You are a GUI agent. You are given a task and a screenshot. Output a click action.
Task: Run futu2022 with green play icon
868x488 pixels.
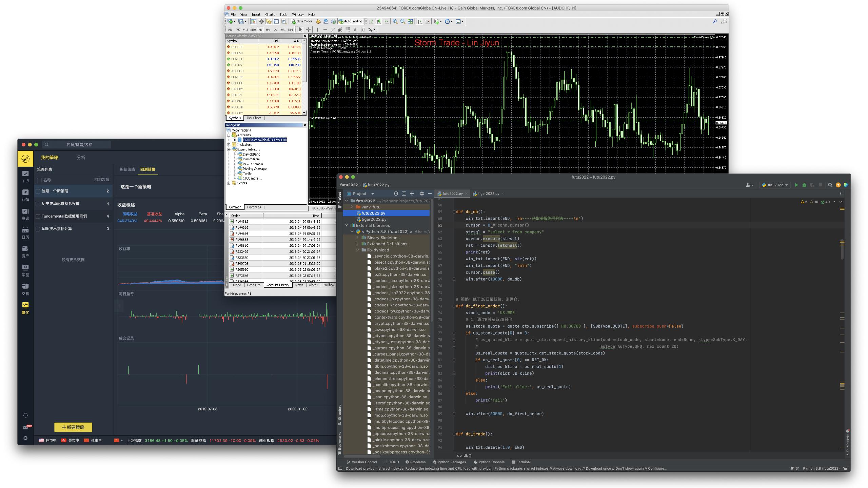pyautogui.click(x=796, y=185)
